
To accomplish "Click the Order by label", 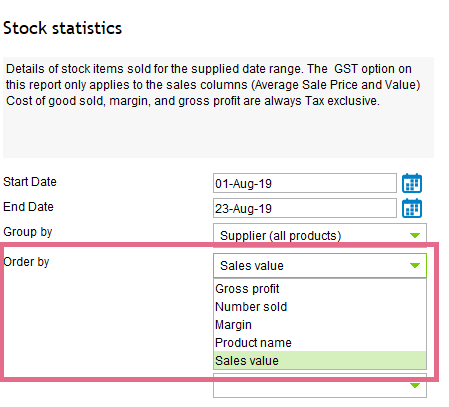I will tap(26, 262).
